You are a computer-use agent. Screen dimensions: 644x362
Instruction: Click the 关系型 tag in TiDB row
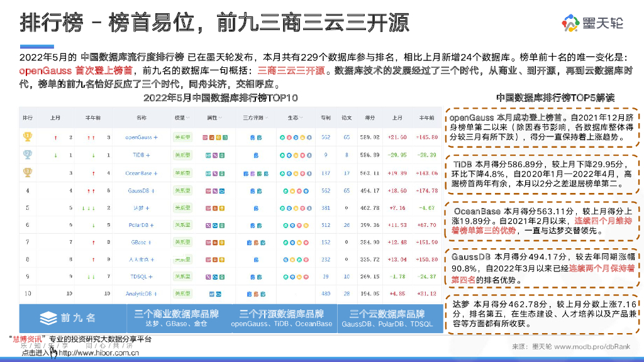[182, 155]
